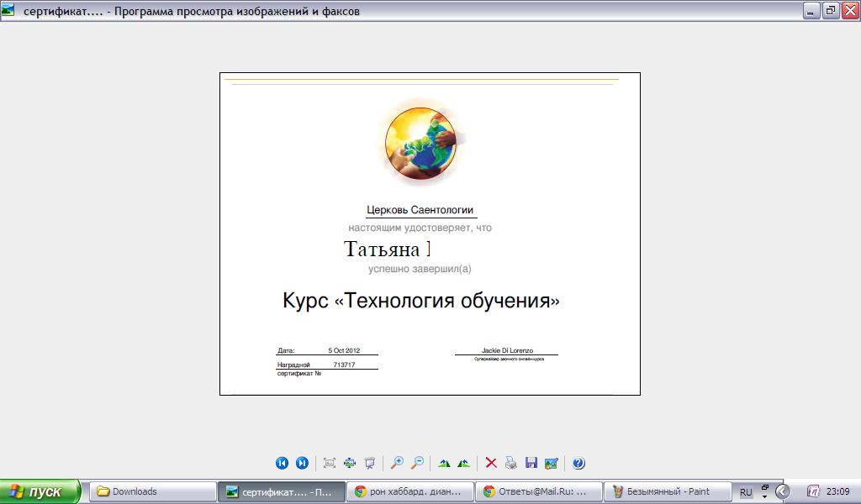
Task: Show image at actual size
Action: click(x=350, y=463)
